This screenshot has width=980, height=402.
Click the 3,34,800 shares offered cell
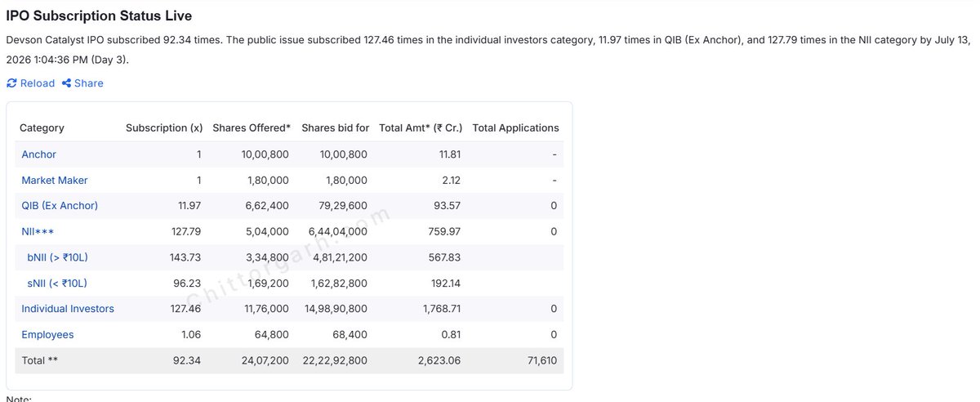(x=266, y=257)
